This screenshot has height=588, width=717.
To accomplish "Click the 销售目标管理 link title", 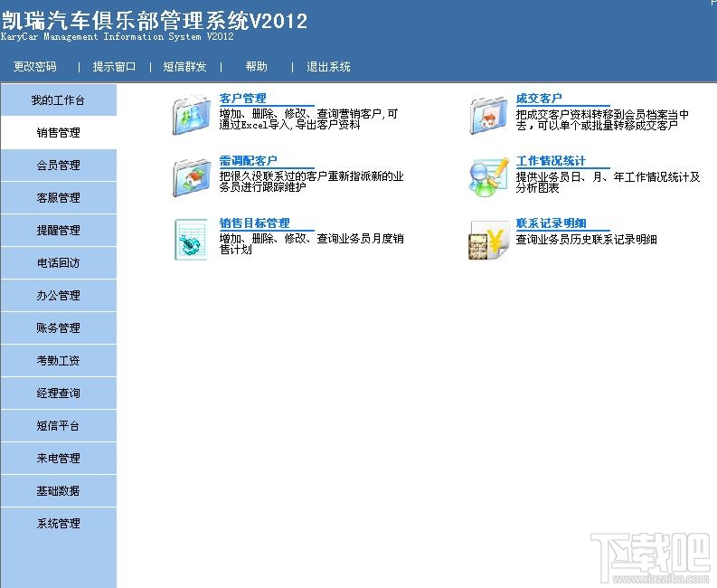I will pyautogui.click(x=254, y=223).
